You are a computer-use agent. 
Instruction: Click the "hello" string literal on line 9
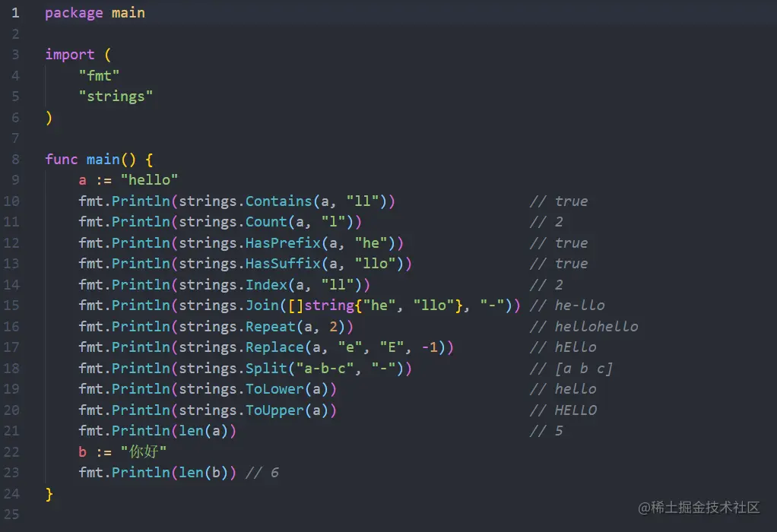click(149, 180)
